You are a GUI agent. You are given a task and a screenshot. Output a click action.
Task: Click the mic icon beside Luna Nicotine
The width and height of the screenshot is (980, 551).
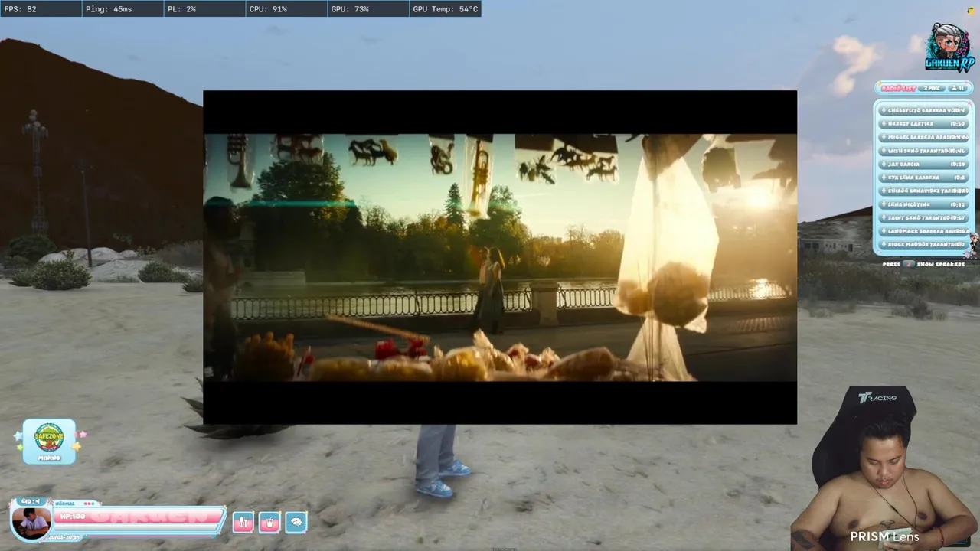(x=884, y=204)
